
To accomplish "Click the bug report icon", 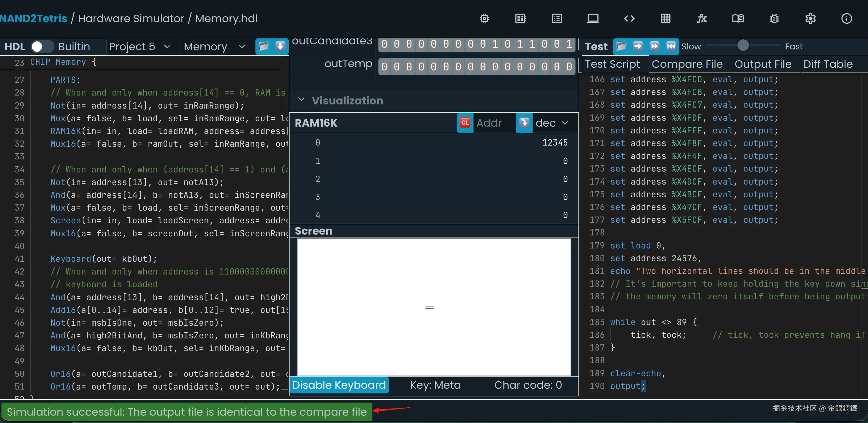I will coord(774,19).
